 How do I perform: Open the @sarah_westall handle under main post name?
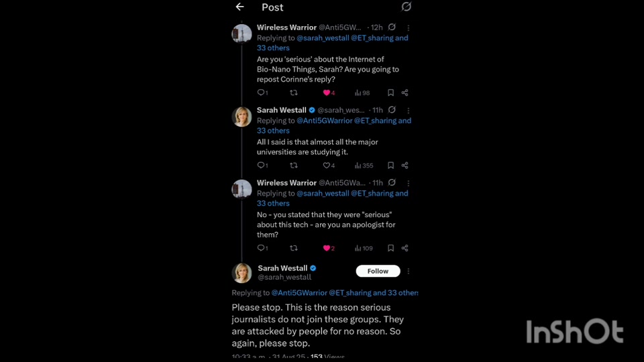284,277
